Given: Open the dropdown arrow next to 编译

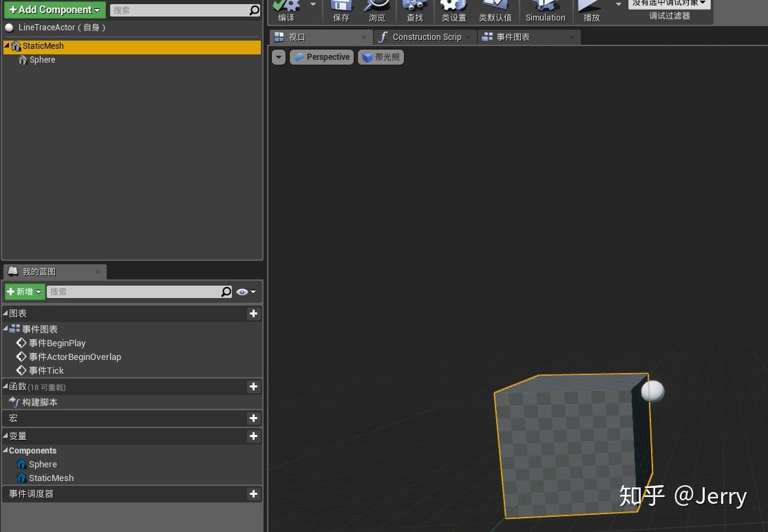Looking at the screenshot, I should point(313,6).
